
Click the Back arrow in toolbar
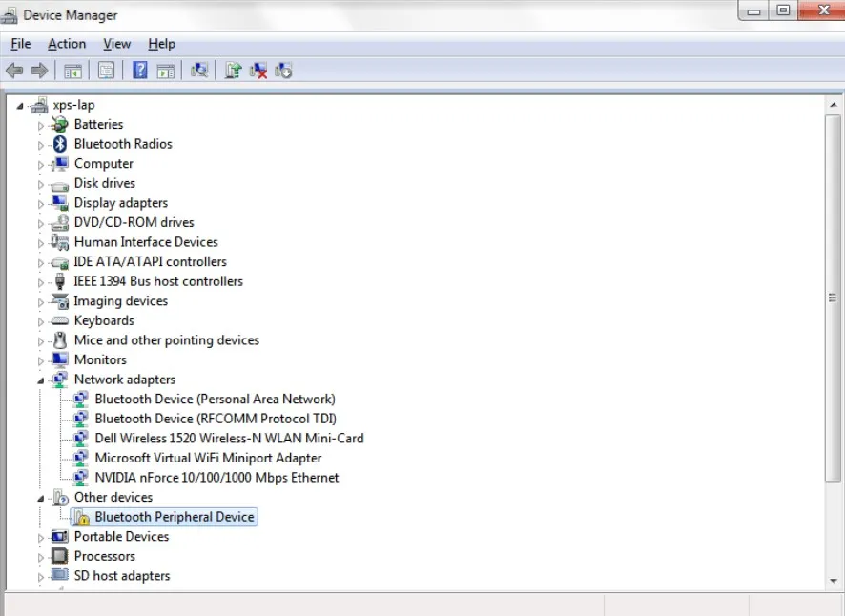14,71
